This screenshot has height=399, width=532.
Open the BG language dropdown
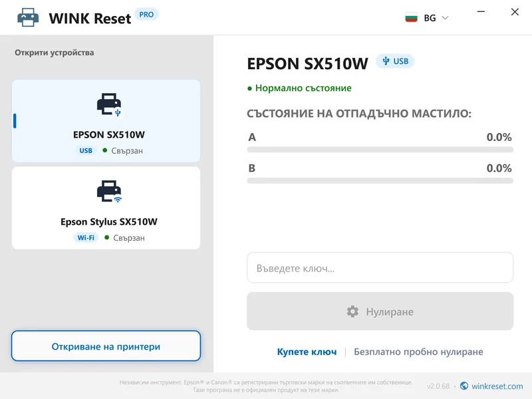(x=427, y=18)
